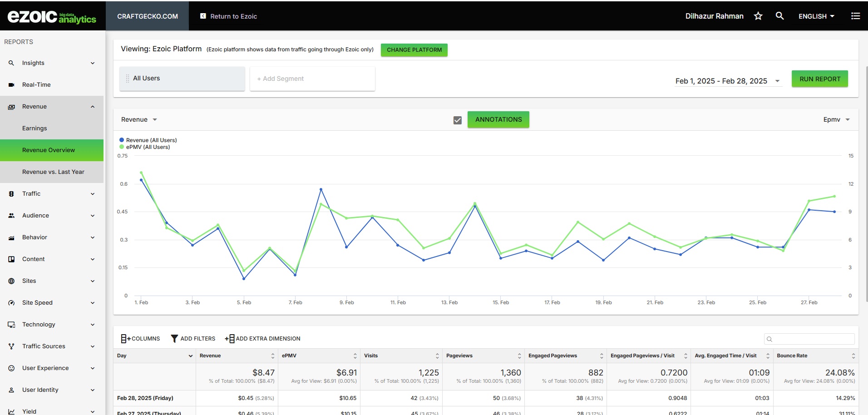
Task: Collapse the Revenue section
Action: [x=93, y=107]
